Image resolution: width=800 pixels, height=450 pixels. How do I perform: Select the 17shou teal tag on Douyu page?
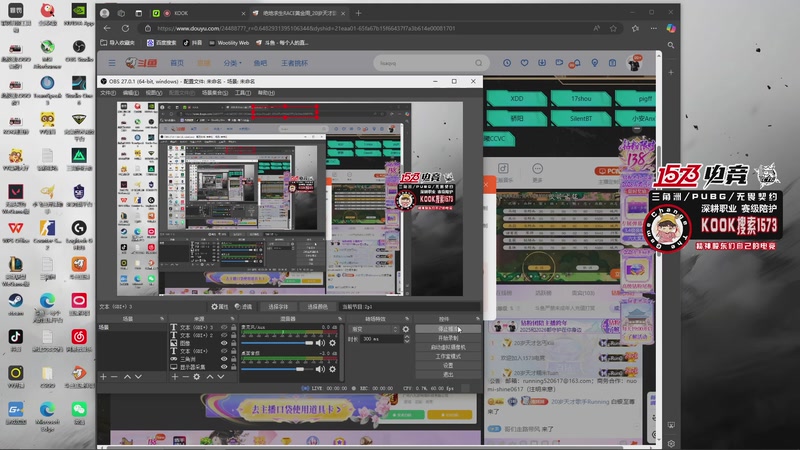(581, 98)
